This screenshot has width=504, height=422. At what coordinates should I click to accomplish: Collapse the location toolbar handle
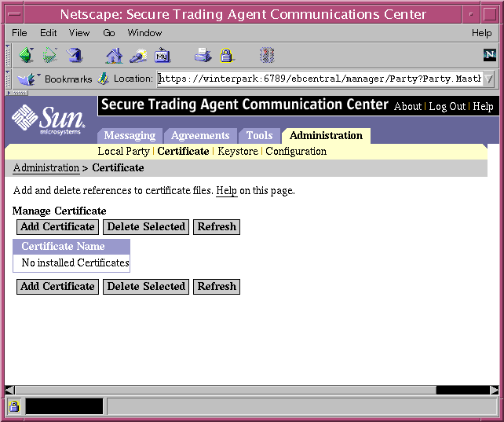pyautogui.click(x=8, y=79)
